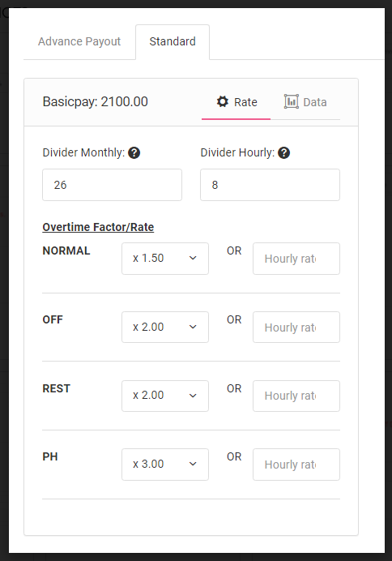Open the PH overtime factor dropdown

(x=165, y=465)
